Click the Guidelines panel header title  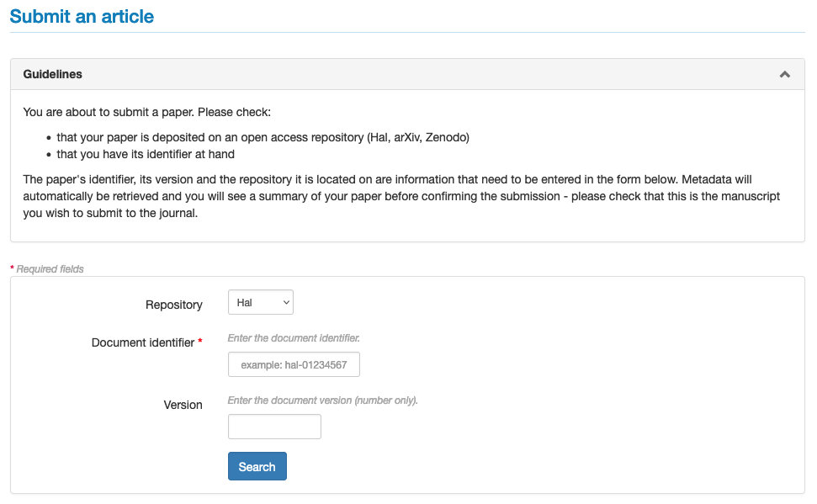point(53,74)
